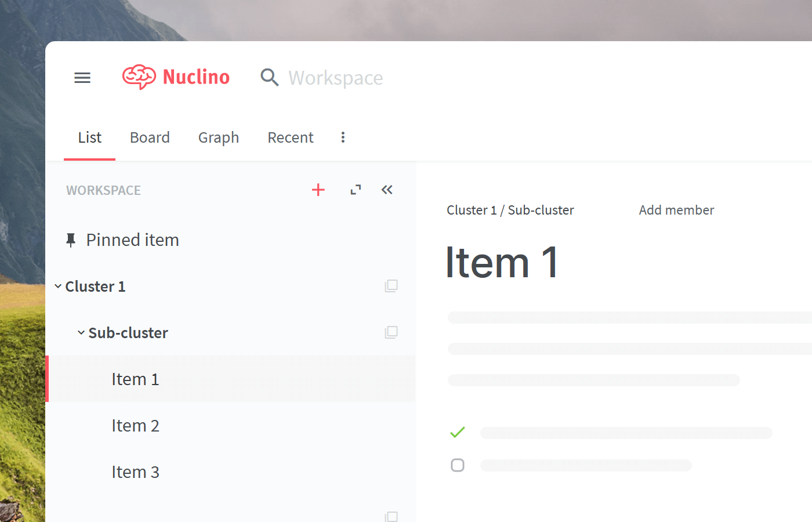Image resolution: width=812 pixels, height=522 pixels.
Task: Click the Add member link
Action: pos(676,210)
